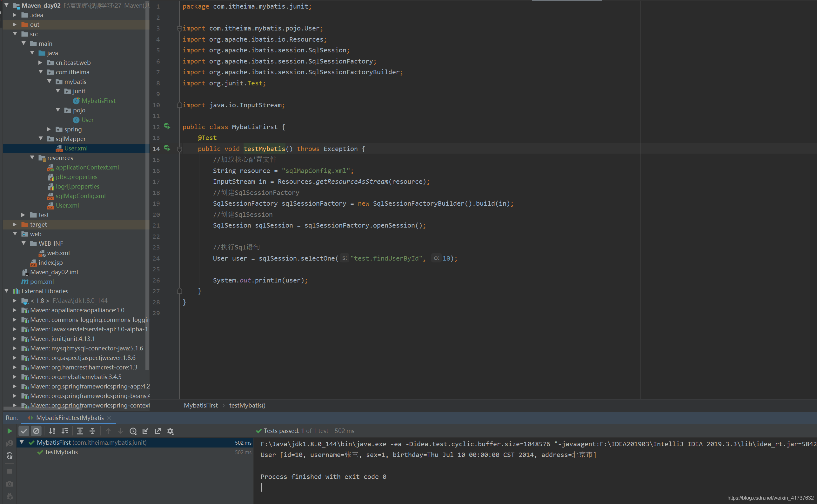
Task: Click the "sqlMapConfig.xml" string in code
Action: tap(315, 171)
